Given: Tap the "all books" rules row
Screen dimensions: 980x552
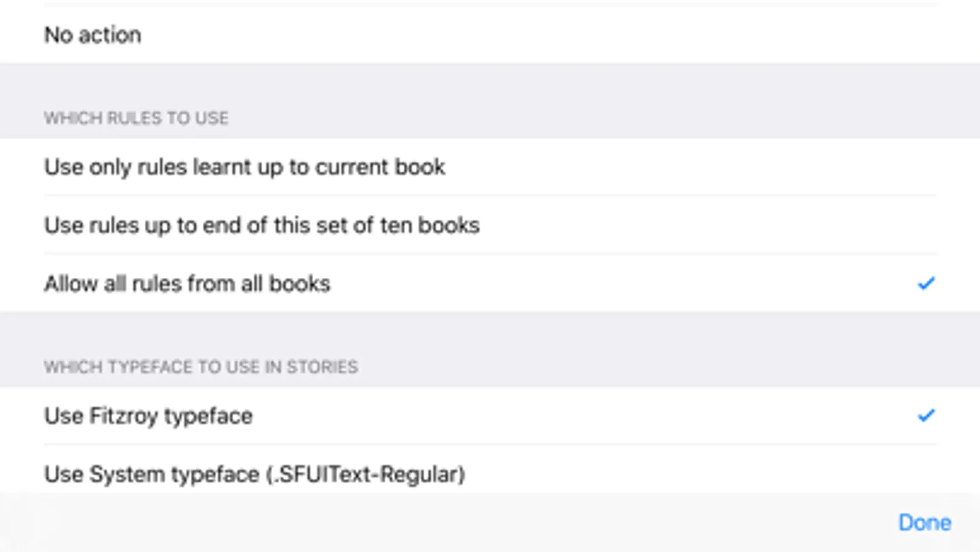Looking at the screenshot, I should pos(187,284).
